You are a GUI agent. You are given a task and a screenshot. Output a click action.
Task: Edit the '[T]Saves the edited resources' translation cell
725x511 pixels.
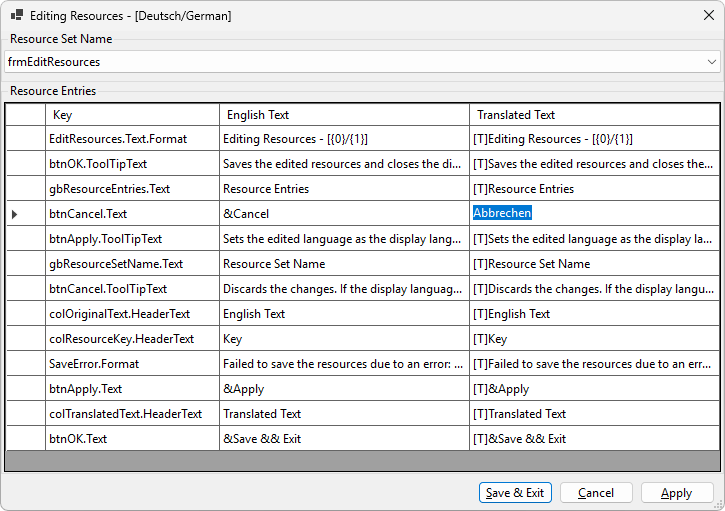(595, 164)
